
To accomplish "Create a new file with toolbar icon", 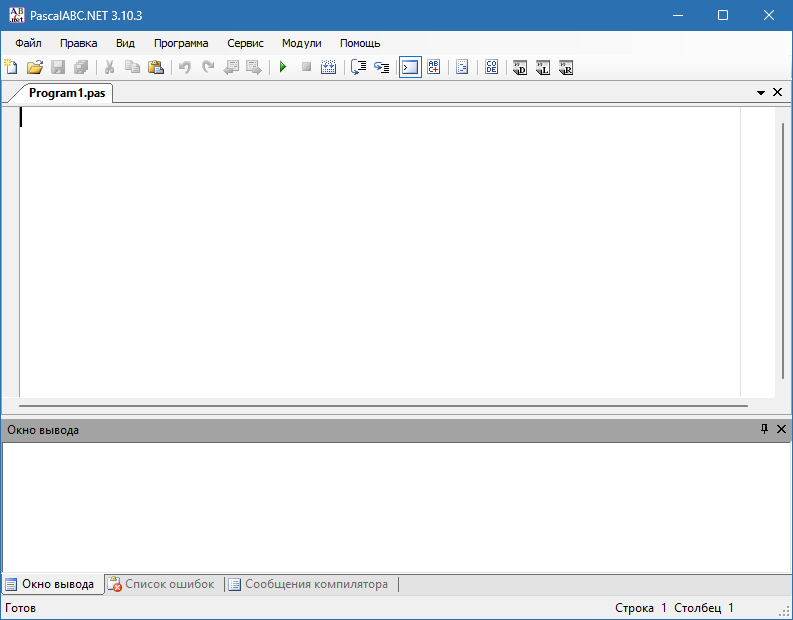I will click(x=11, y=67).
